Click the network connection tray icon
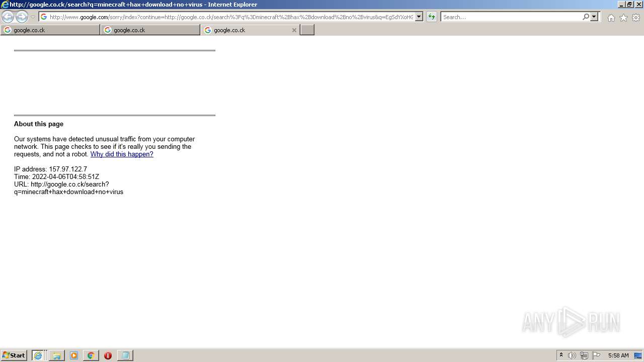The height and width of the screenshot is (362, 644). 584,355
